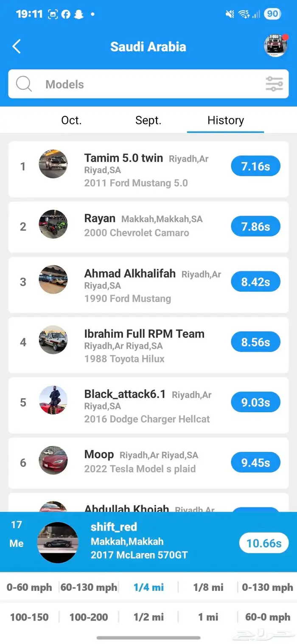Viewport: 297px width, 644px height.
Task: Switch to the Oct. tab
Action: [71, 121]
